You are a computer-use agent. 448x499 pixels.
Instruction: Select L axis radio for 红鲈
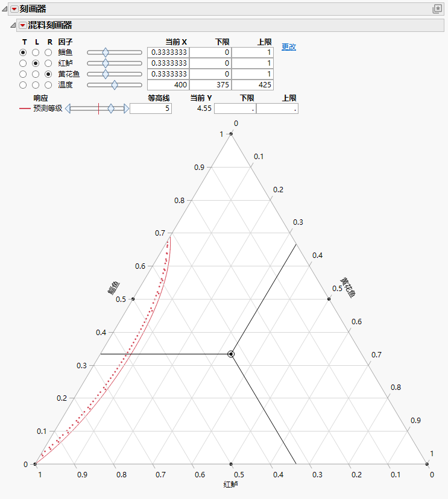coord(36,63)
